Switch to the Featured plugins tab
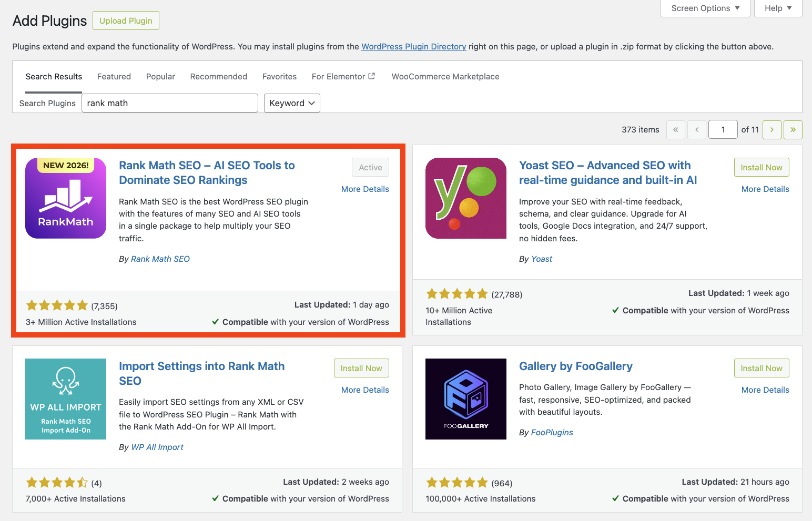Viewport: 812px width, 521px height. tap(114, 76)
